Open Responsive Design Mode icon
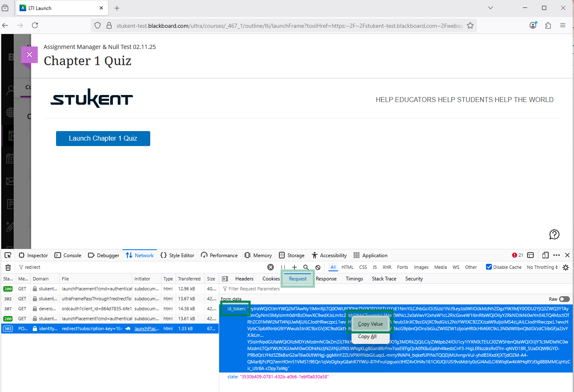 point(545,255)
